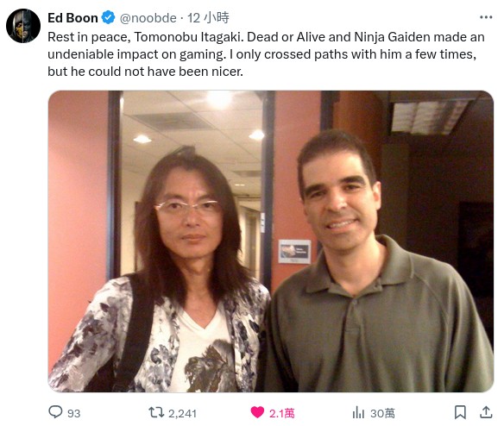Open the tweet's more options ellipsis
504x426 pixels.
[486, 17]
